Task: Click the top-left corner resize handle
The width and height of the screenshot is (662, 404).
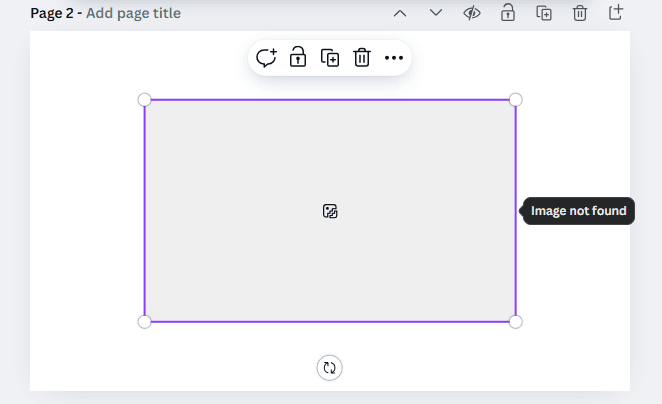Action: pyautogui.click(x=144, y=99)
